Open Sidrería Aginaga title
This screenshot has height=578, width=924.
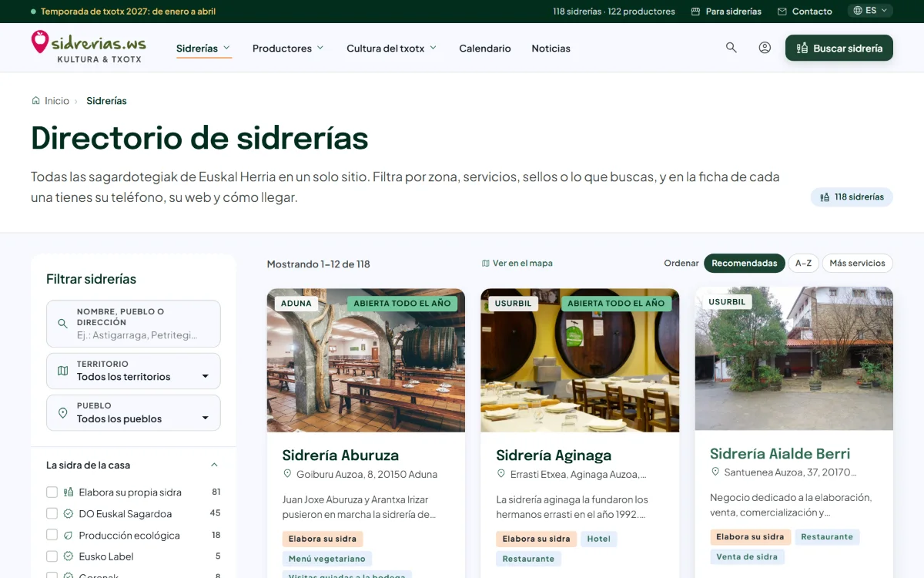pyautogui.click(x=554, y=455)
